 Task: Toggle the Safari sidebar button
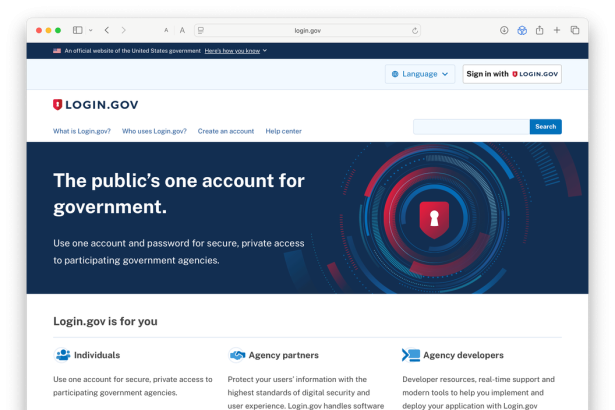(78, 30)
